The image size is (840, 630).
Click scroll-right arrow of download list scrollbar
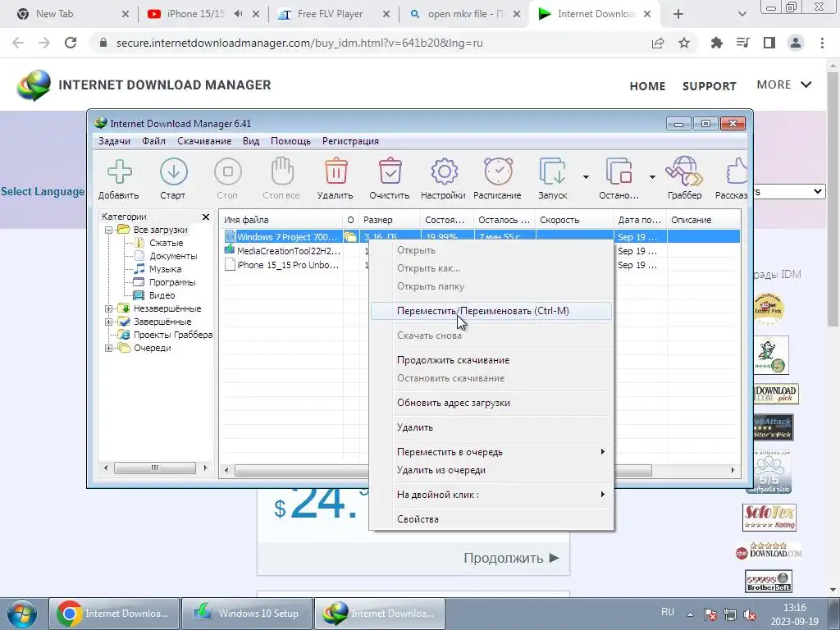coord(733,470)
